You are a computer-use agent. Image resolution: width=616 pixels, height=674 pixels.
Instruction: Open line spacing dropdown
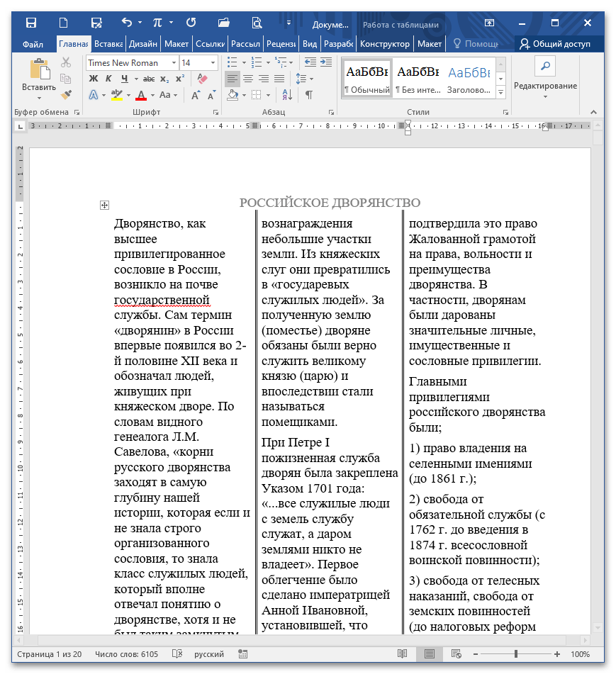click(x=304, y=79)
